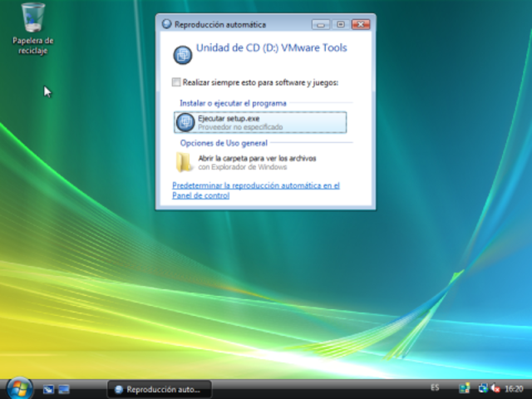
Task: Click Reproducción auto... taskbar button
Action: tap(160, 389)
